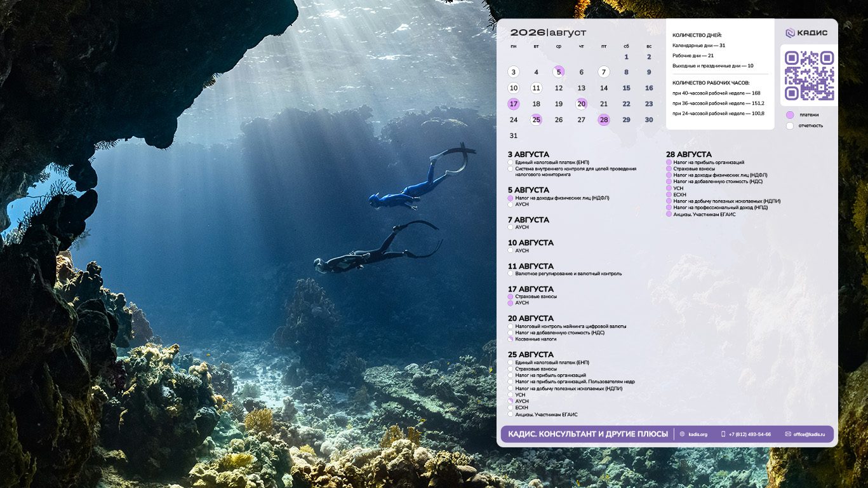Click the '7 АВГУСТА' heading
The image size is (868, 488).
[528, 220]
